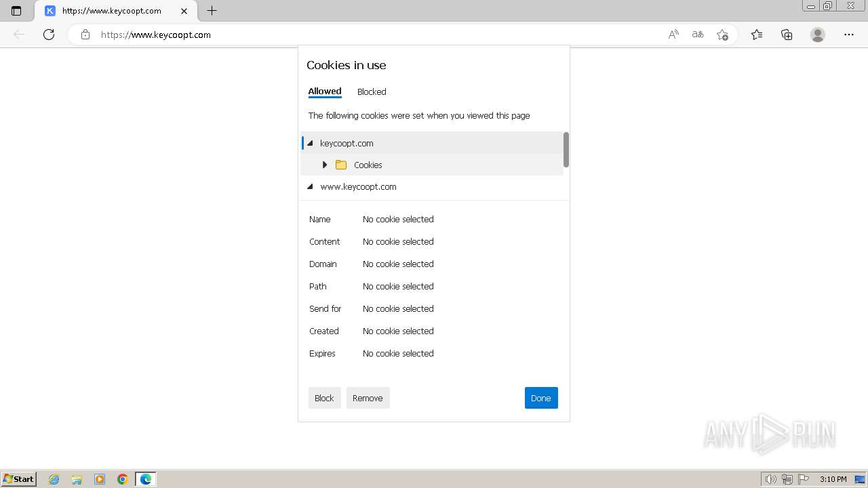Screen dimensions: 868x488
Task: Click the show desktop tray icon
Action: tap(860, 479)
